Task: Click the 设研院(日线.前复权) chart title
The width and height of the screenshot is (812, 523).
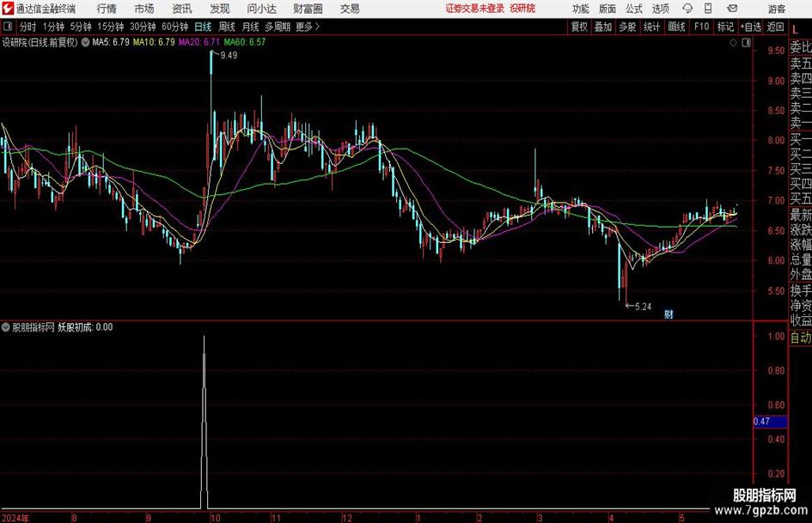Action: pos(40,42)
